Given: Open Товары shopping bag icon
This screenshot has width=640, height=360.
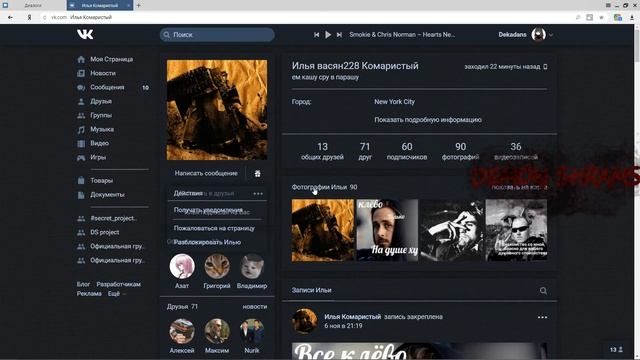Looking at the screenshot, I should pos(81,180).
